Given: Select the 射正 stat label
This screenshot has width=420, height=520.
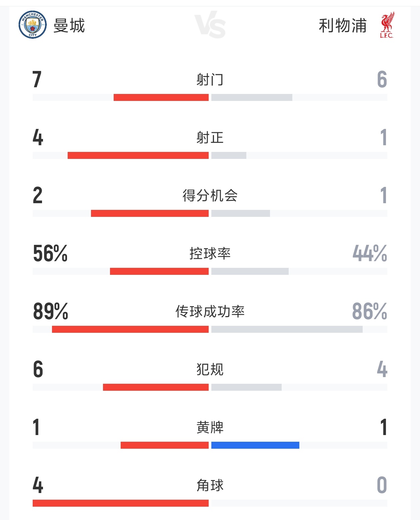Looking at the screenshot, I should [210, 138].
